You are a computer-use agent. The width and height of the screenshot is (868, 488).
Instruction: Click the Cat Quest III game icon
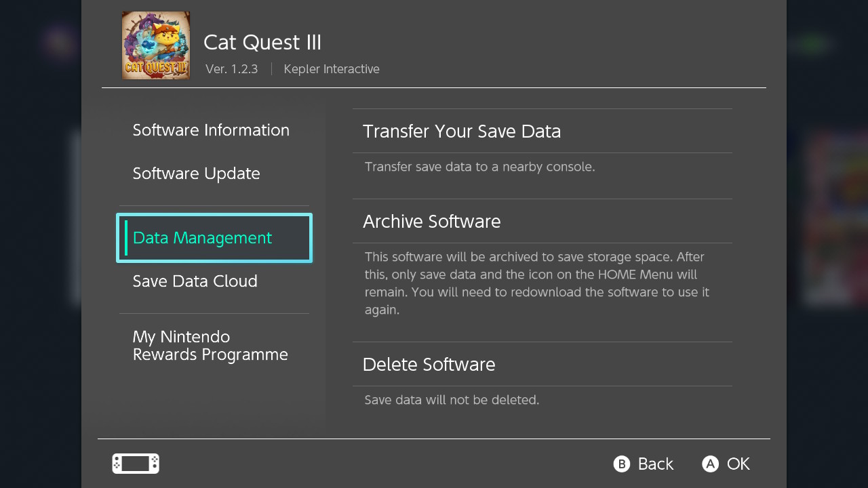tap(156, 45)
